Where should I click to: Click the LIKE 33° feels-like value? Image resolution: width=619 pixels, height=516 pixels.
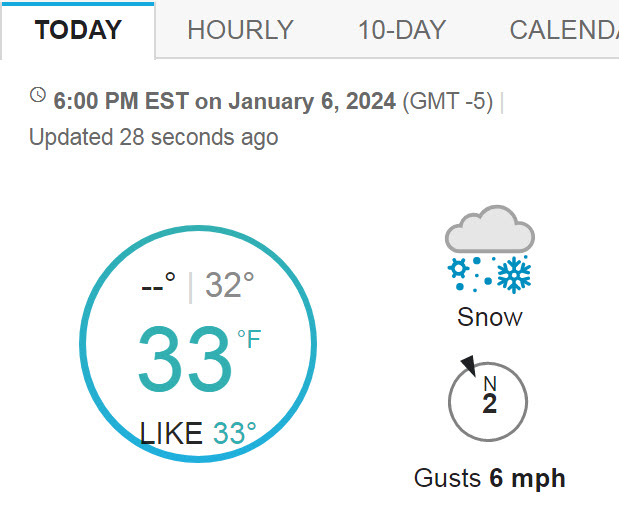tap(198, 433)
